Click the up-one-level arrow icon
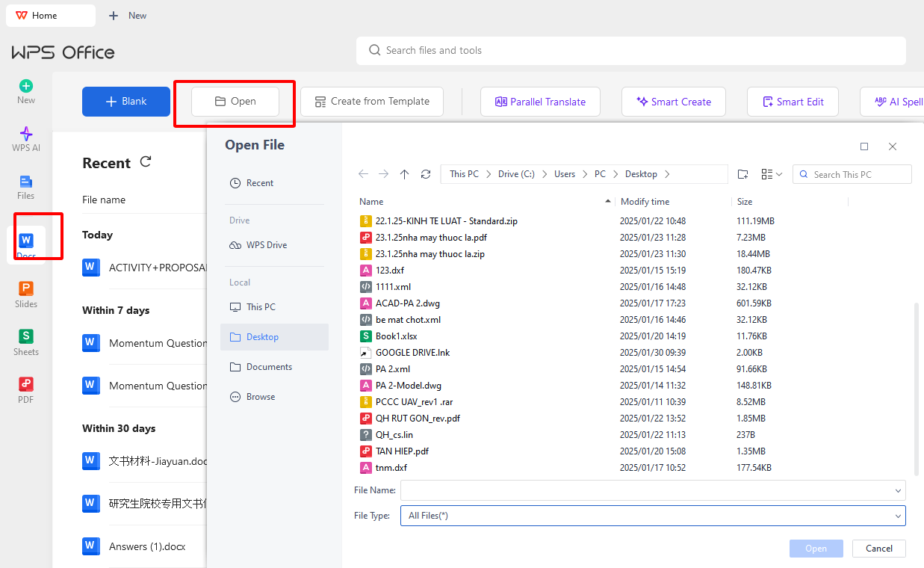The width and height of the screenshot is (924, 568). [x=404, y=173]
